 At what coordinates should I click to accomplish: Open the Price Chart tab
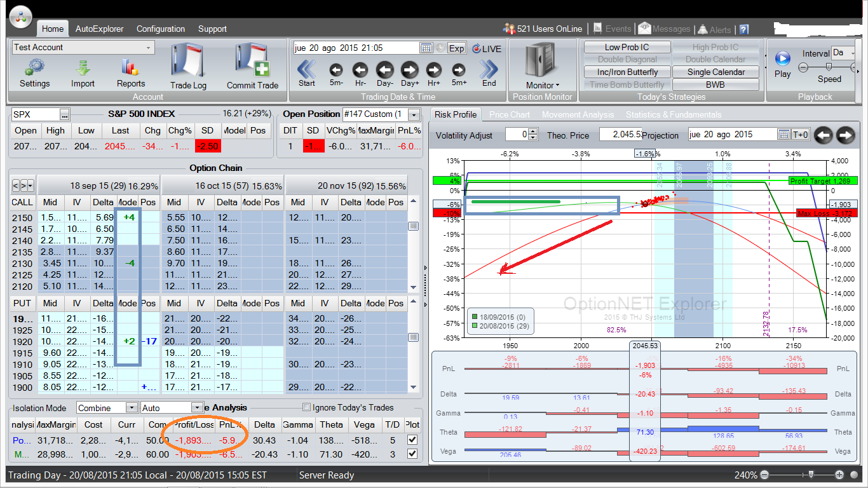click(x=509, y=114)
